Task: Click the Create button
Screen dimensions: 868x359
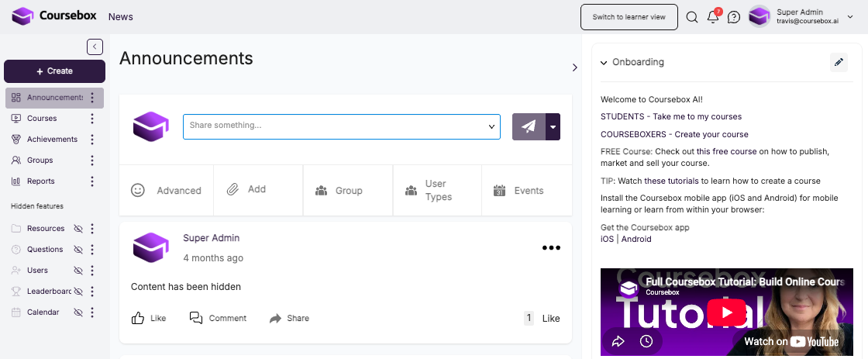Action: (x=54, y=71)
